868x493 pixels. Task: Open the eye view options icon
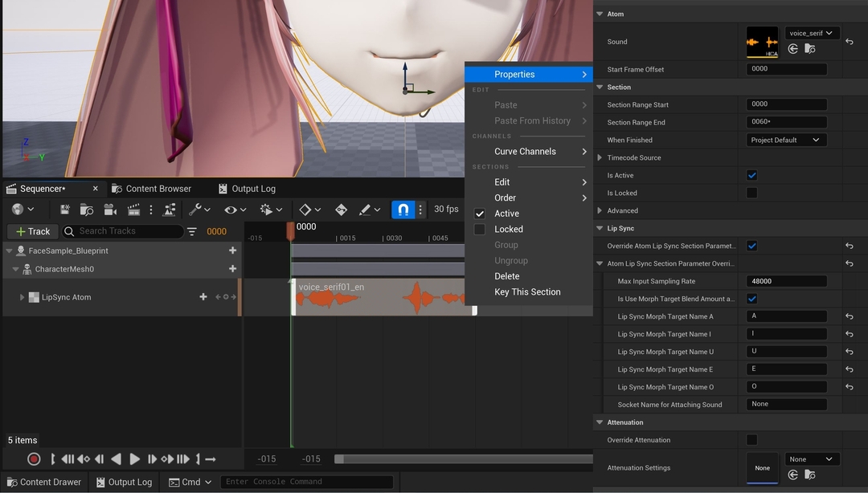(231, 209)
